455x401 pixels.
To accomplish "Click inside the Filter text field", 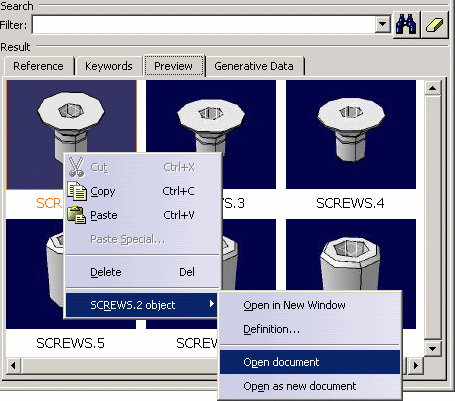I will pyautogui.click(x=203, y=25).
